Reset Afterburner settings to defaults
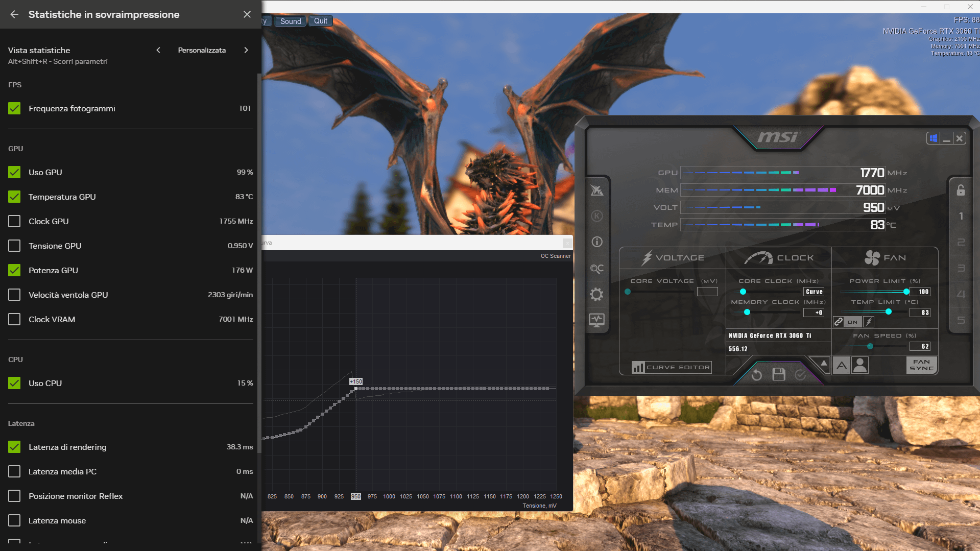The image size is (980, 551). pos(757,375)
